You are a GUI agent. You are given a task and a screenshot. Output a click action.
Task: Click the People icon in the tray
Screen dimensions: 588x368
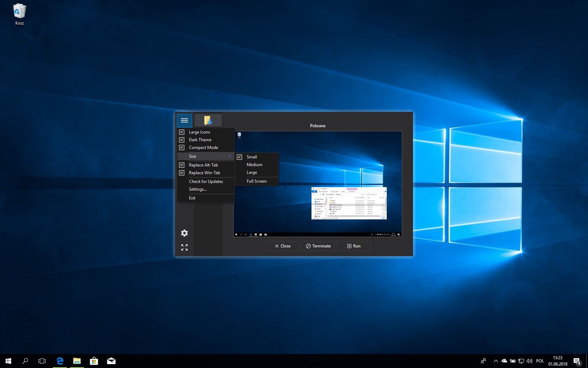[483, 361]
